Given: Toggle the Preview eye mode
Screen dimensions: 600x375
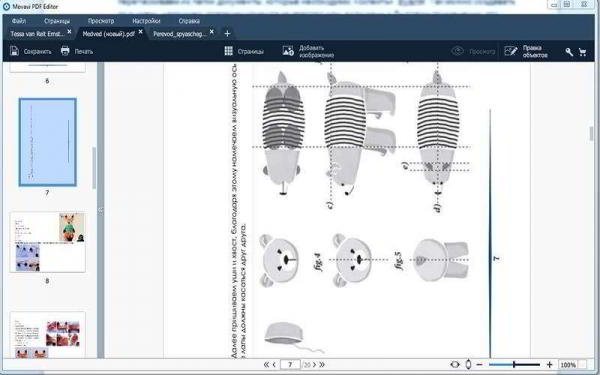Looking at the screenshot, I should [x=457, y=51].
